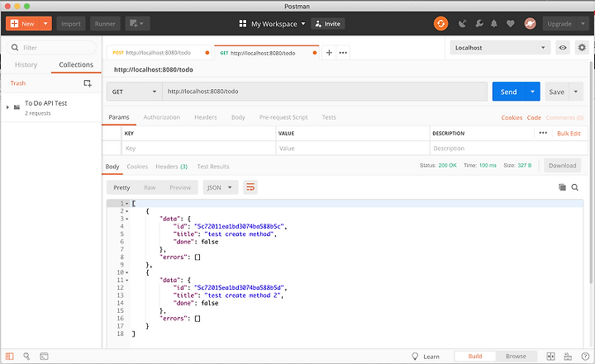
Task: Select Preview response view
Action: coord(180,187)
